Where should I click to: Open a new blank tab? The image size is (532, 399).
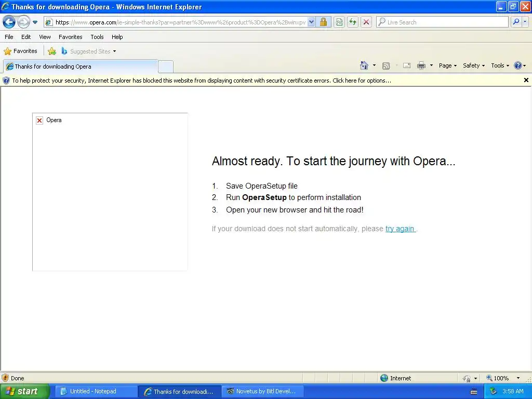[166, 67]
